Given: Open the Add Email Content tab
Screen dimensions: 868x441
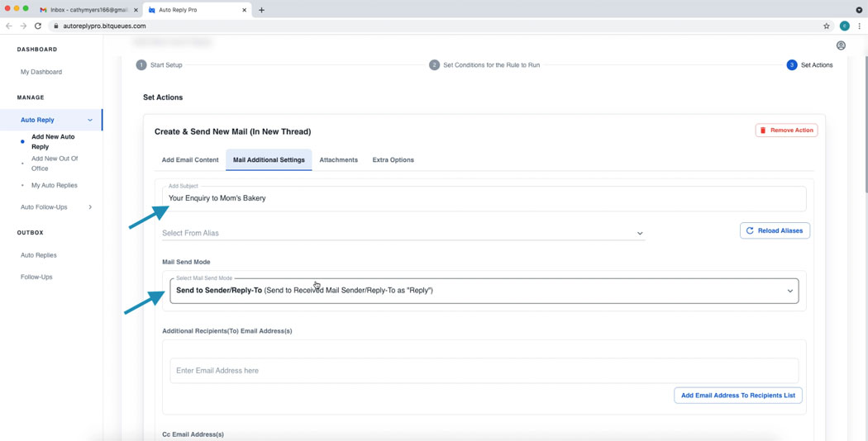Looking at the screenshot, I should click(190, 160).
